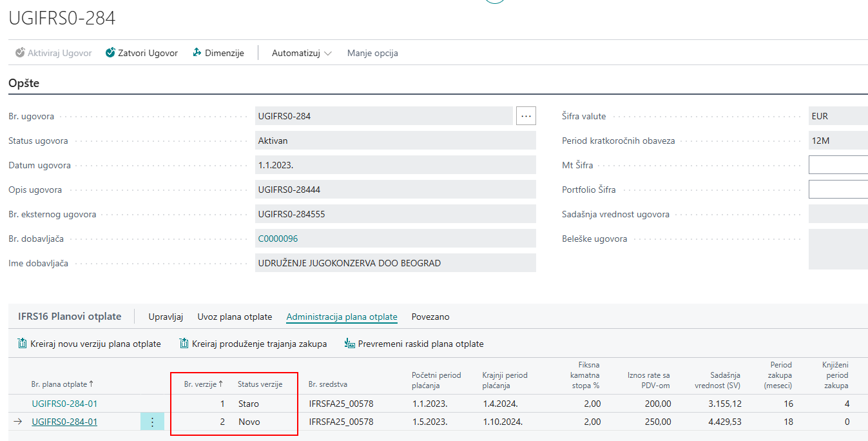Click the Šifra valute field showing EUR

pyautogui.click(x=838, y=116)
